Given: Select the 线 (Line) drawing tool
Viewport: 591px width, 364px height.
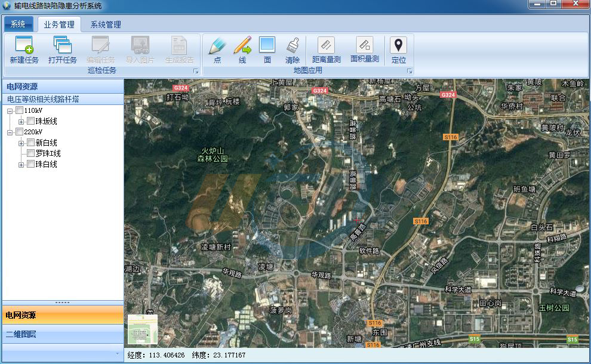Looking at the screenshot, I should coord(242,46).
